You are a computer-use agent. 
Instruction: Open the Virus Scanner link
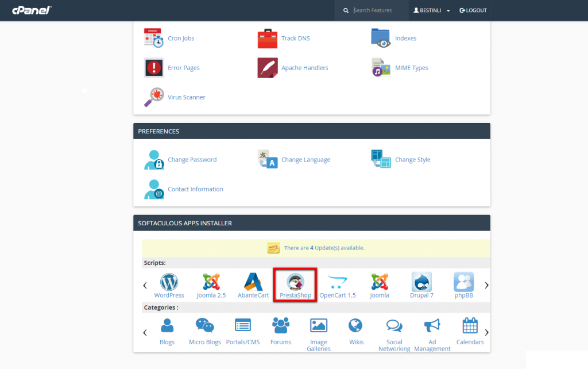click(x=187, y=97)
